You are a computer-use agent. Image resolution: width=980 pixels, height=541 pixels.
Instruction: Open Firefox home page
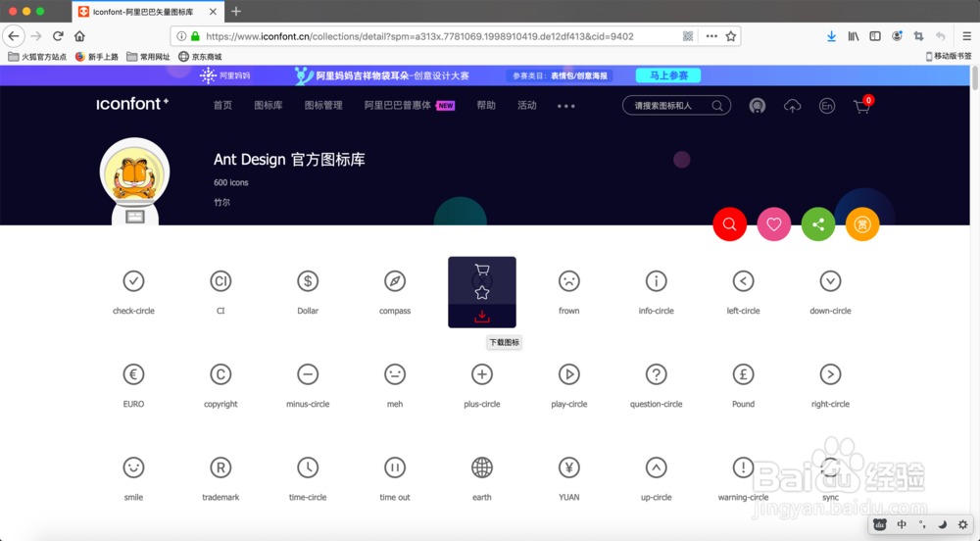tap(79, 36)
